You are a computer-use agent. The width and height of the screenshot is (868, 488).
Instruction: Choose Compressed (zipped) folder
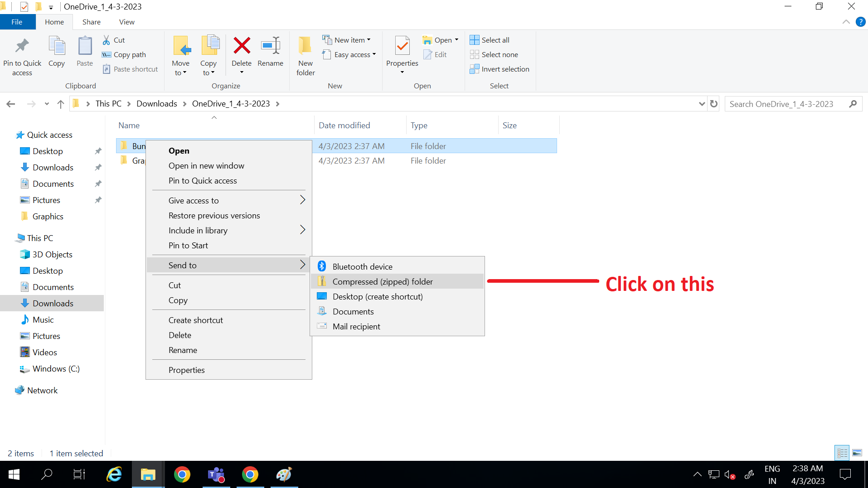point(398,281)
